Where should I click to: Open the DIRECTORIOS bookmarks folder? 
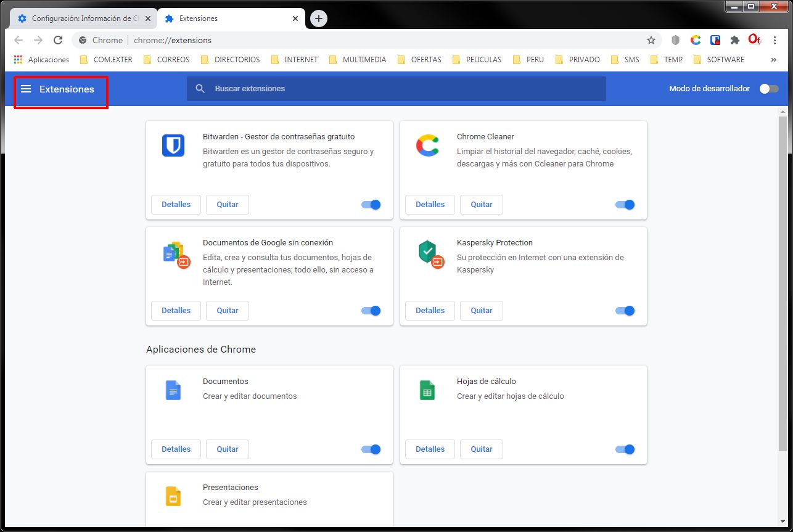230,60
